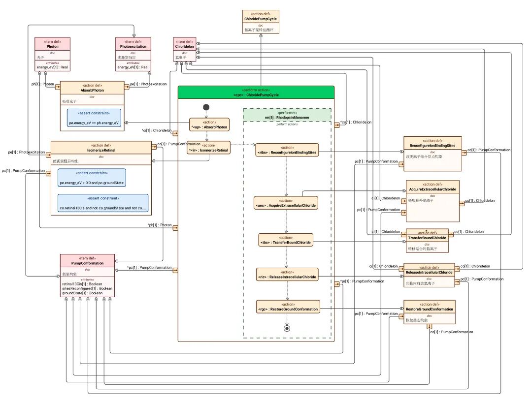Select the Photoexcitation item def block

click(x=133, y=54)
